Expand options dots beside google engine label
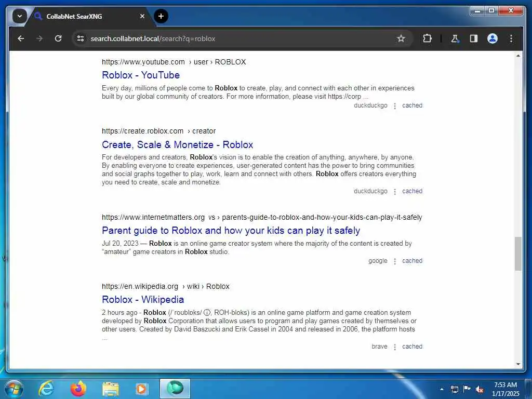 point(395,261)
